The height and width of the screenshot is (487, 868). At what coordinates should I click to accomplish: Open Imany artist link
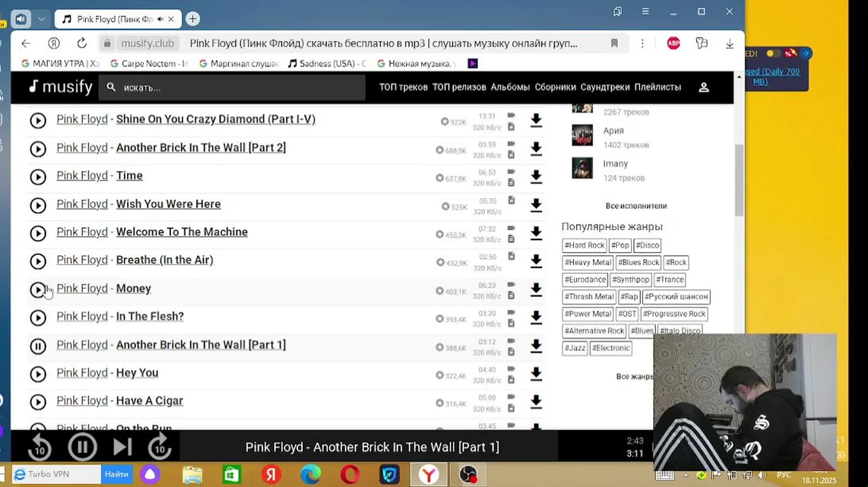coord(615,164)
